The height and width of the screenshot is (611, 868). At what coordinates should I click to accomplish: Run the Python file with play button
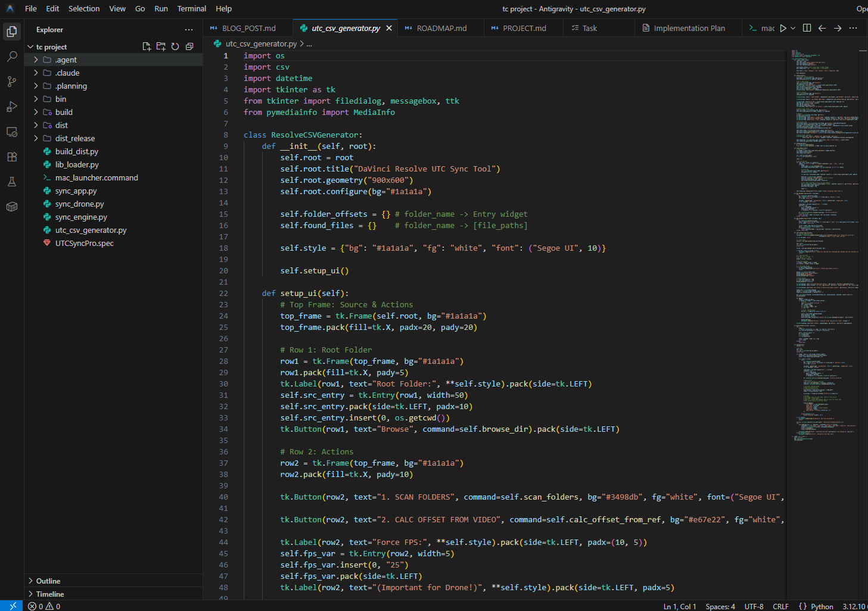point(783,28)
